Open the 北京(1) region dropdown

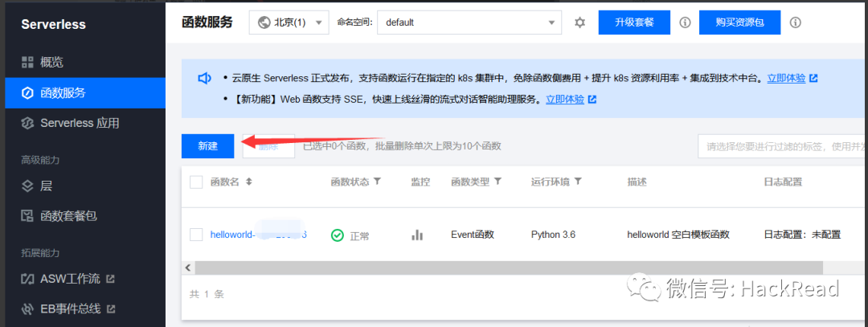click(x=289, y=22)
